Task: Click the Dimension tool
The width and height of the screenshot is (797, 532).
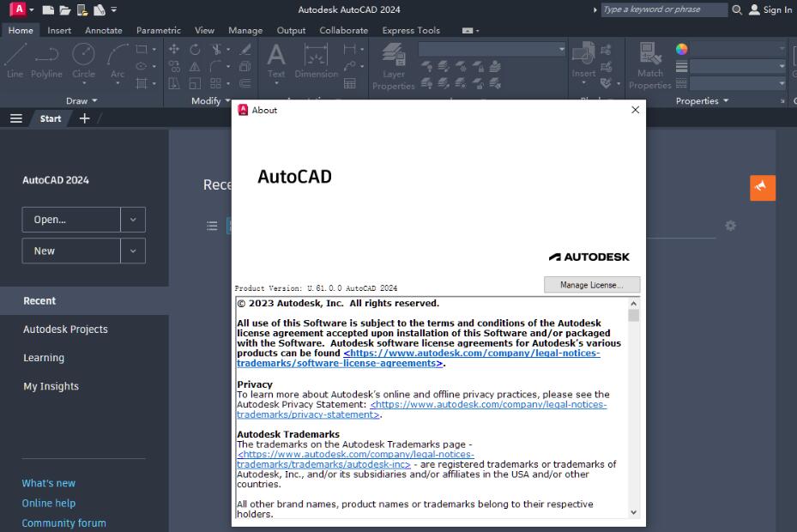Action: [315, 62]
